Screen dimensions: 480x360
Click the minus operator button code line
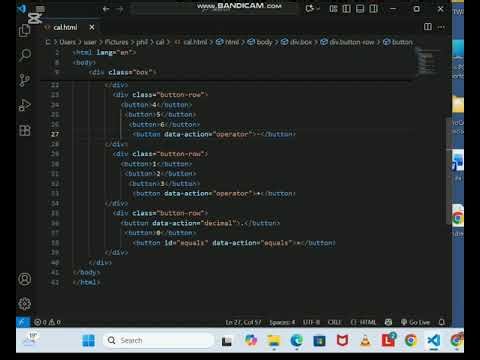(214, 134)
